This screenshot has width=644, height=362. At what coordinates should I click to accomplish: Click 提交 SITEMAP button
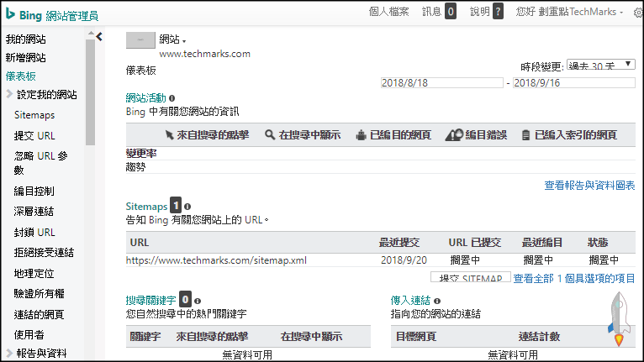(471, 276)
